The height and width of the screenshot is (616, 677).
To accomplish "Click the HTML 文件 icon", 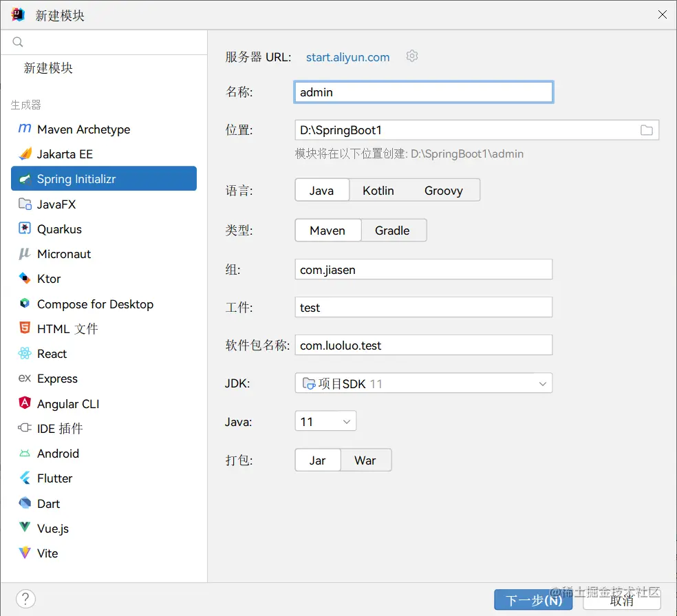I will pos(25,328).
